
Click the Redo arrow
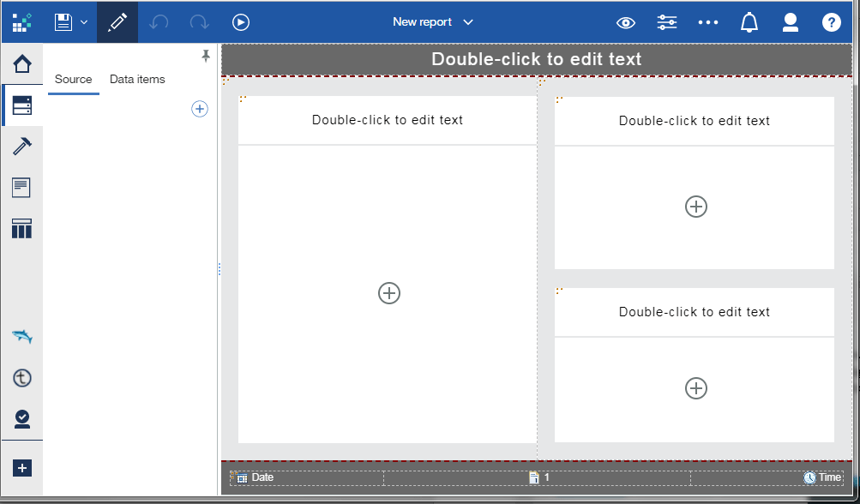(199, 22)
